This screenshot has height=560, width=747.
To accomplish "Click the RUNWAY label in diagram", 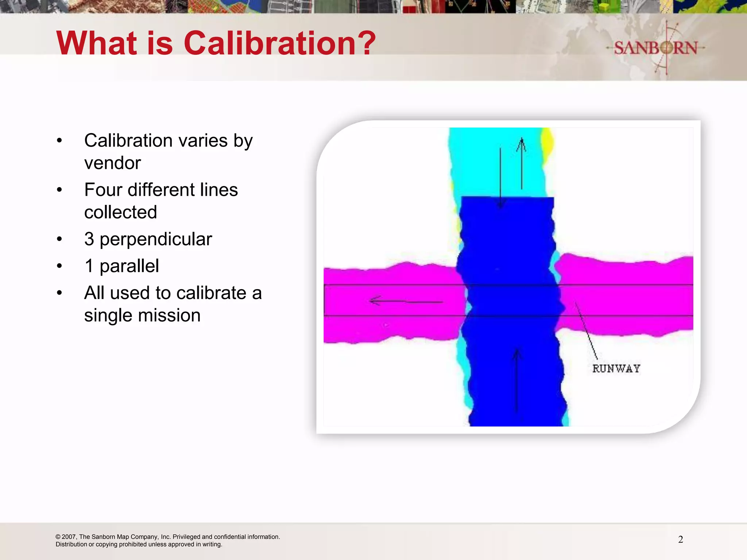I will click(616, 369).
